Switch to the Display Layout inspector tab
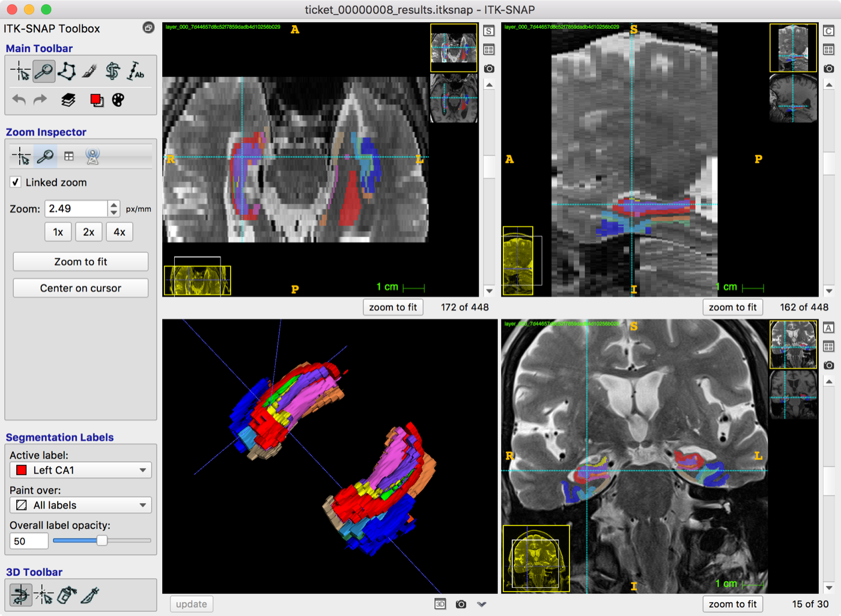This screenshot has width=841, height=616. coord(69,157)
